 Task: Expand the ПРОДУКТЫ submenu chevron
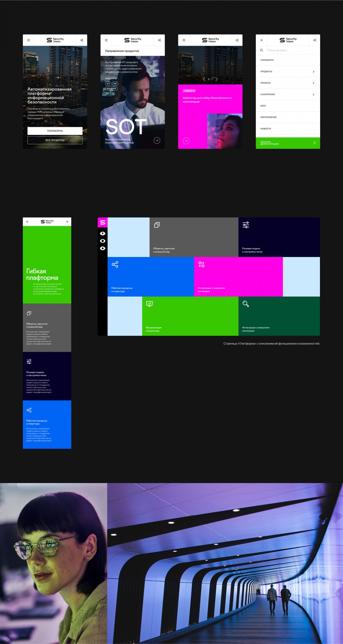(314, 72)
